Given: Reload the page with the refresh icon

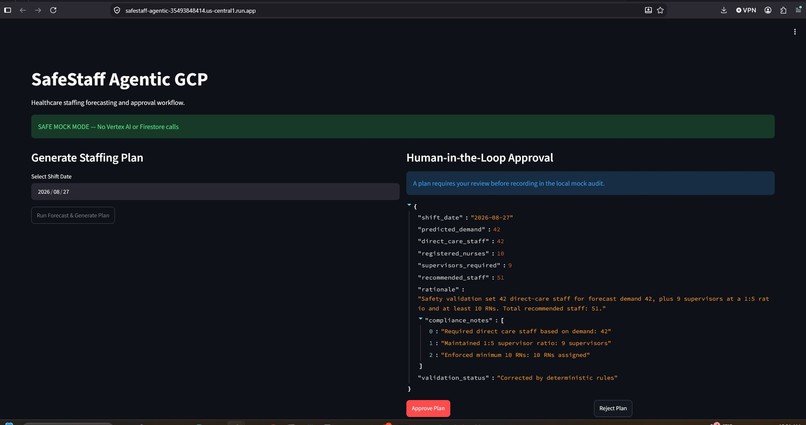Looking at the screenshot, I should click(x=53, y=10).
